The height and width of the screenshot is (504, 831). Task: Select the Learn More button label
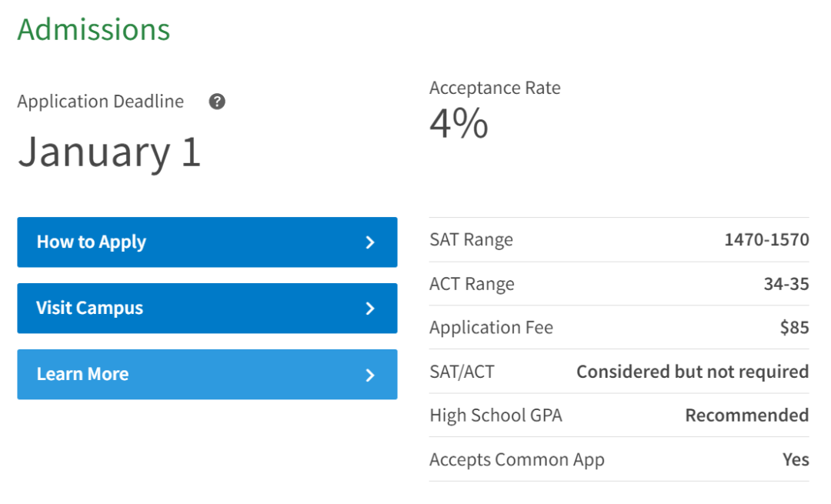(82, 374)
